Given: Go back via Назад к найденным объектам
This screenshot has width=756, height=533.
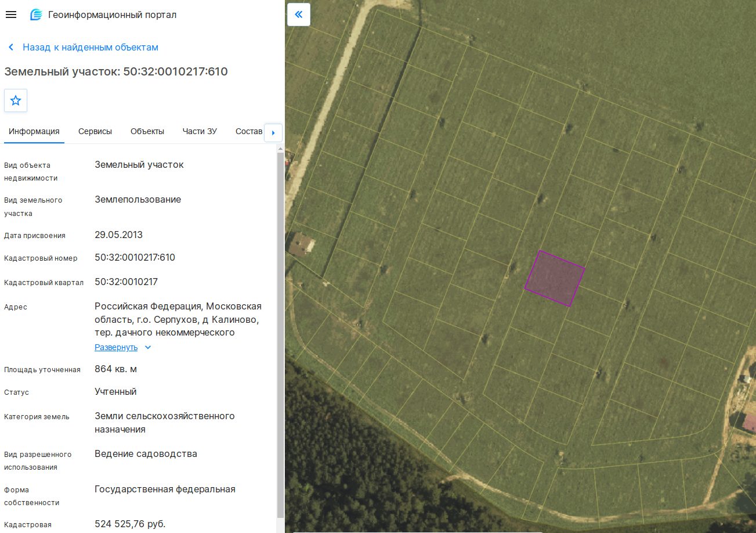Looking at the screenshot, I should pyautogui.click(x=91, y=47).
